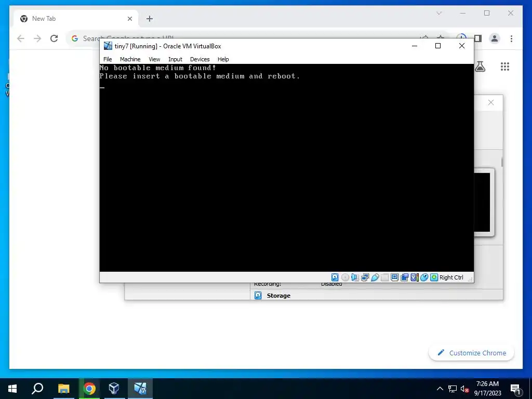Image resolution: width=532 pixels, height=399 pixels.
Task: Click the optical drive indicator in VM status bar
Action: (x=345, y=277)
